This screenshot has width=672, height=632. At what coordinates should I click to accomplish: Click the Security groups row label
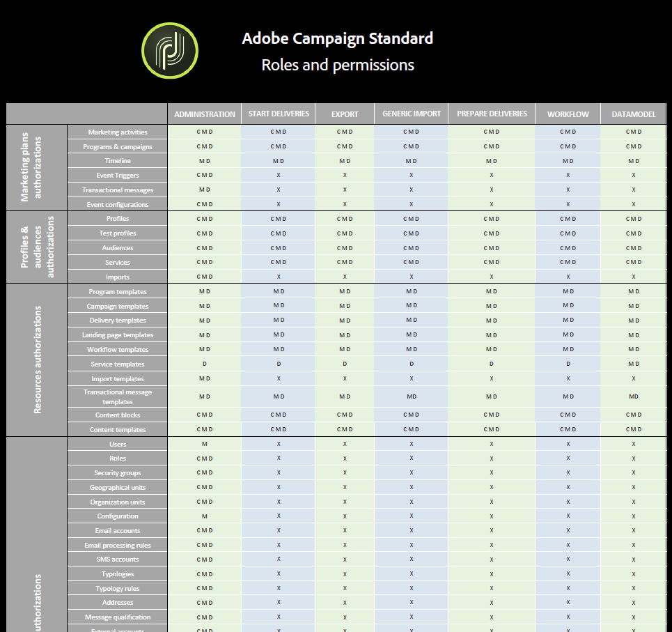tap(118, 473)
